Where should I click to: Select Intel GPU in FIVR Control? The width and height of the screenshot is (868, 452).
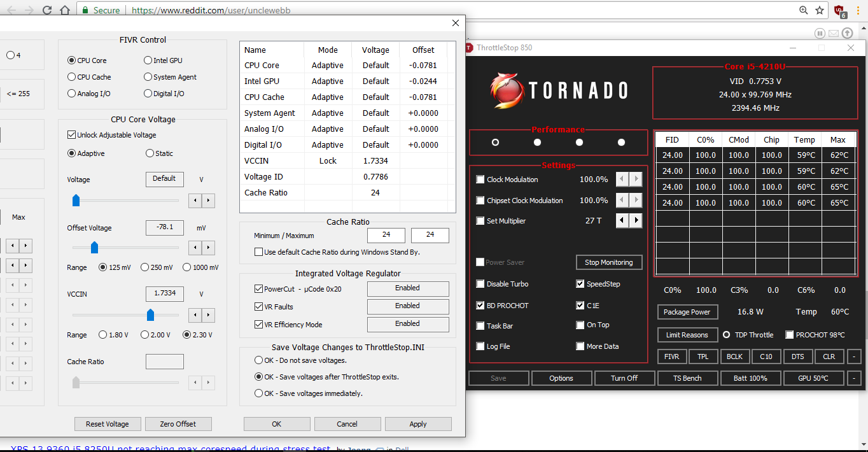click(x=148, y=60)
